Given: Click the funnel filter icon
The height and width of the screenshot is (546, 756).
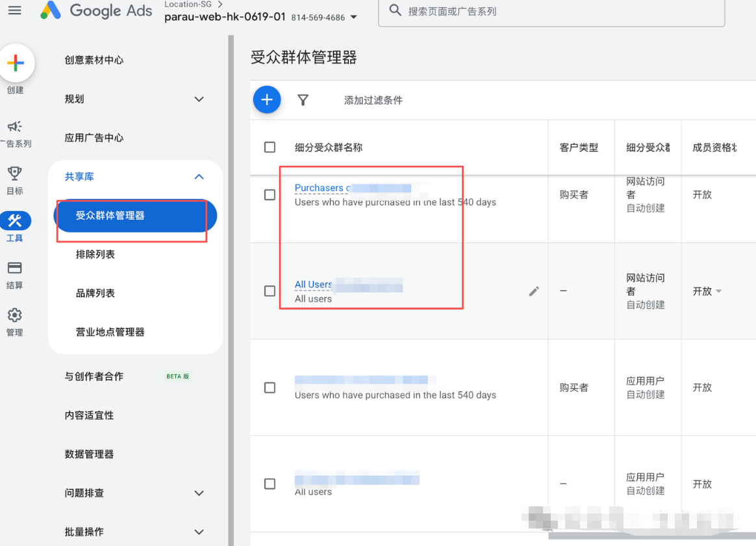Looking at the screenshot, I should (303, 100).
